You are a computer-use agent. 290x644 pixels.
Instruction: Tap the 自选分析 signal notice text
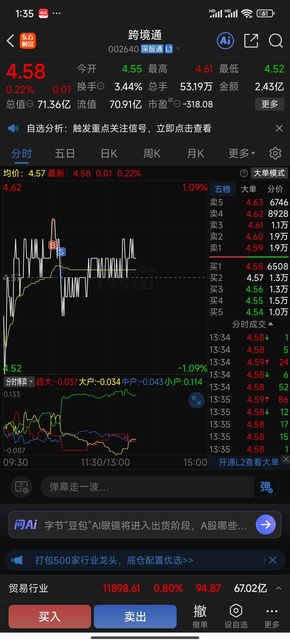[x=119, y=128]
